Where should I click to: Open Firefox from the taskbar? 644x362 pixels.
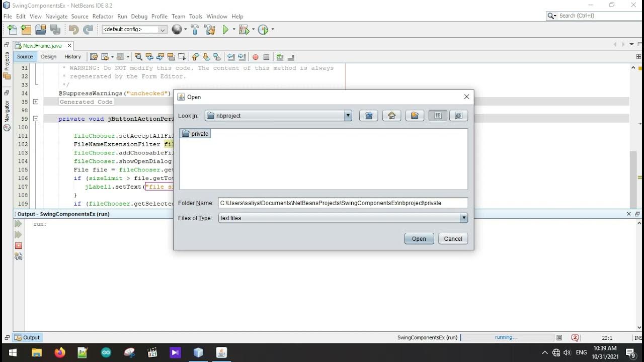pos(59,352)
